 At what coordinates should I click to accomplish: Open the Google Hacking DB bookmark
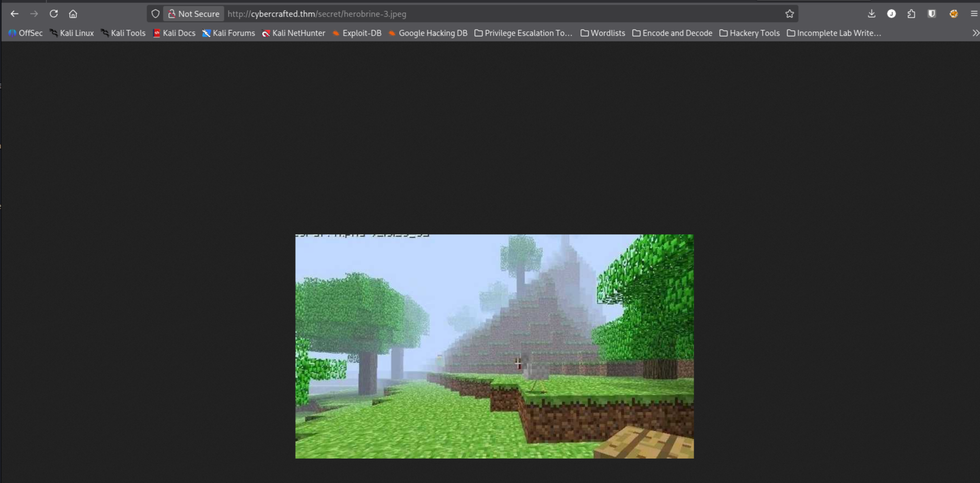pos(428,33)
